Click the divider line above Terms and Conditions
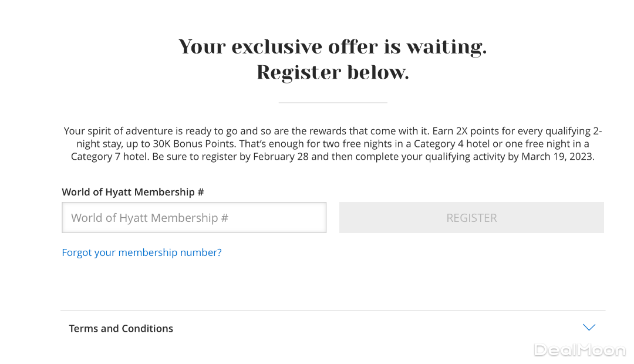 click(332, 310)
